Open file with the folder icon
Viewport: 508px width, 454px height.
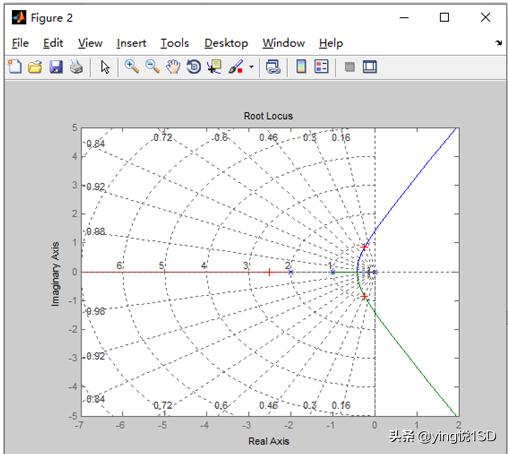pos(35,67)
